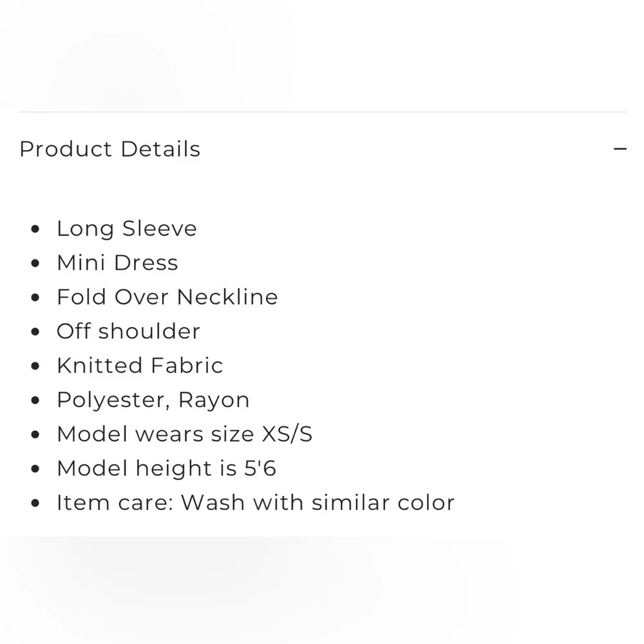Click the bullet before Item care

pyautogui.click(x=35, y=503)
